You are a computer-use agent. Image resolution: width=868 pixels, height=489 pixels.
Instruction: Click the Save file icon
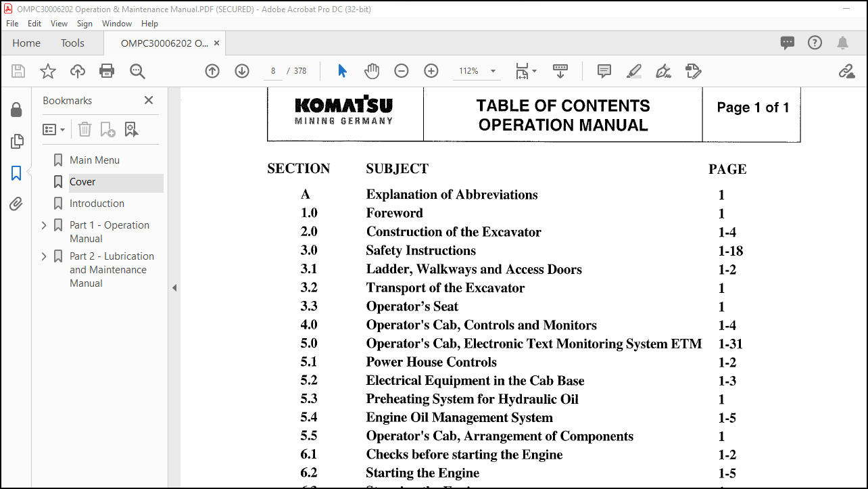18,71
